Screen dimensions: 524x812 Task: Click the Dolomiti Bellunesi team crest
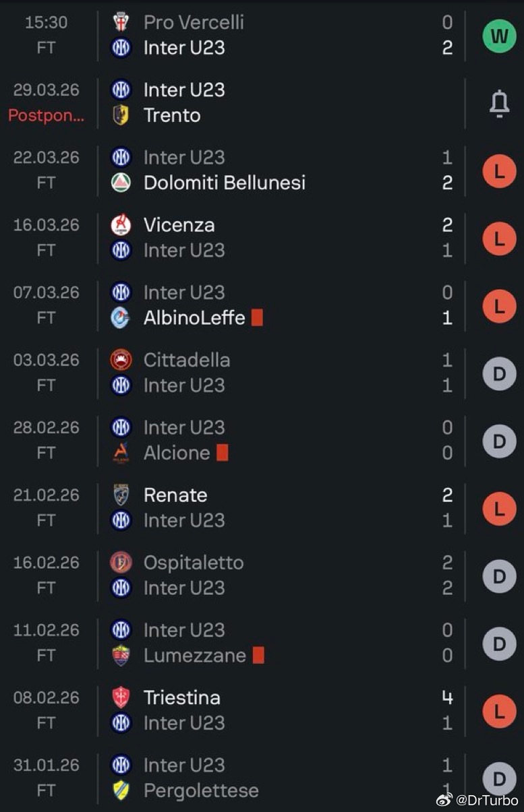pos(121,183)
